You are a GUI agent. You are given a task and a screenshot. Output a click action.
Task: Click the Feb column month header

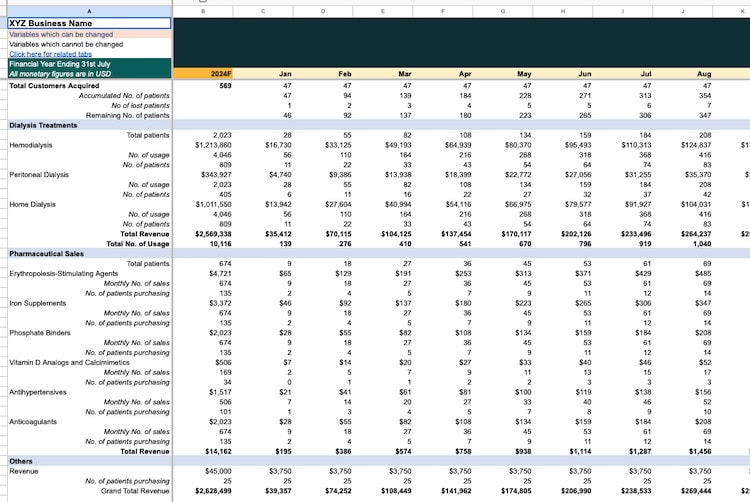pyautogui.click(x=345, y=74)
